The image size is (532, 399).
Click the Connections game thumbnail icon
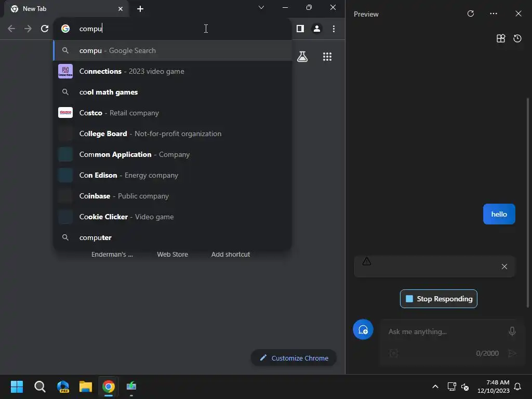[x=65, y=71]
